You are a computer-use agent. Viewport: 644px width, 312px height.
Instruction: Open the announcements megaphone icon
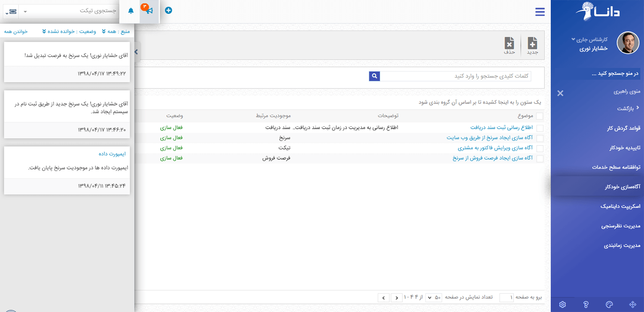[x=149, y=10]
